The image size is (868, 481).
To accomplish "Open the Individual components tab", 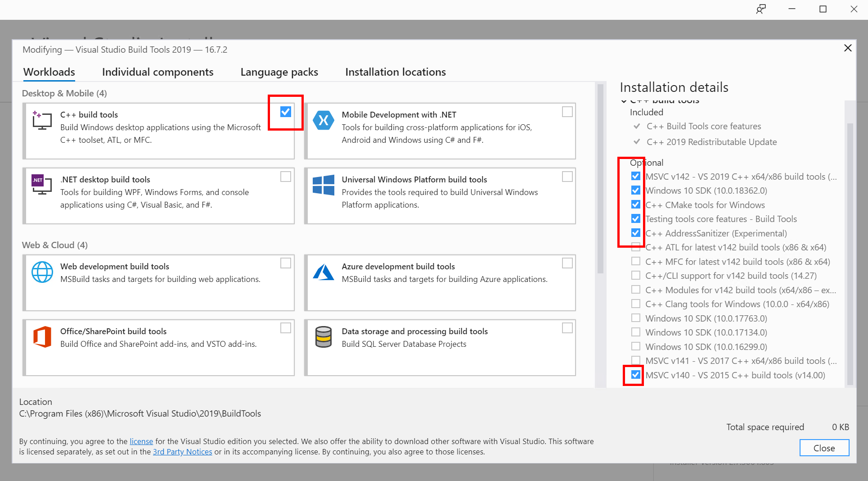I will (157, 72).
